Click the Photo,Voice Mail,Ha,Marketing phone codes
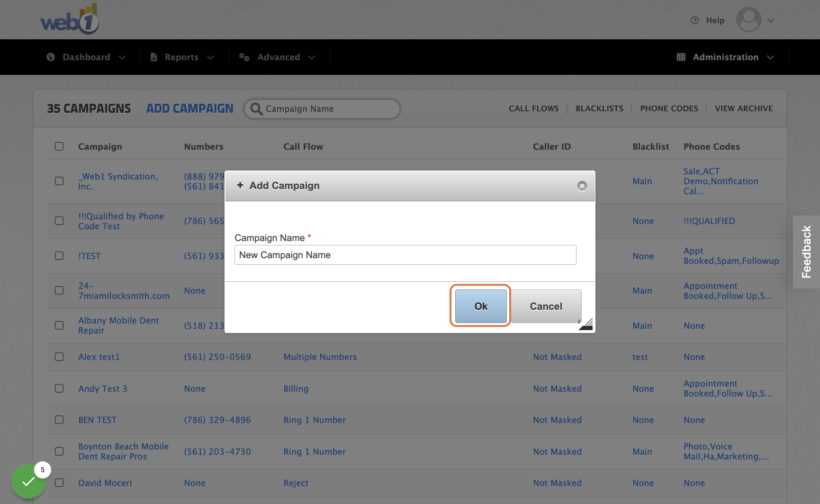The image size is (820, 504). [726, 451]
